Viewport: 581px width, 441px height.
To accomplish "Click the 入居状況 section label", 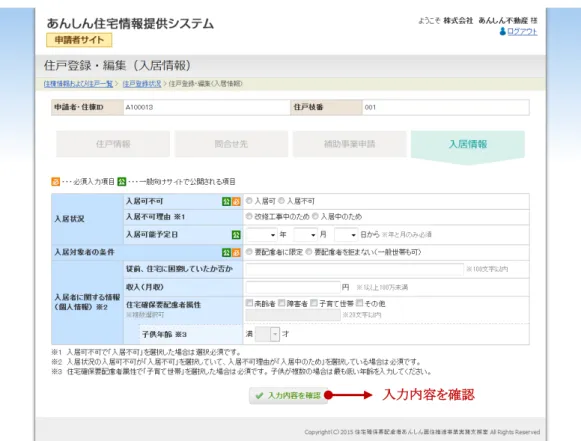I will coord(70,219).
